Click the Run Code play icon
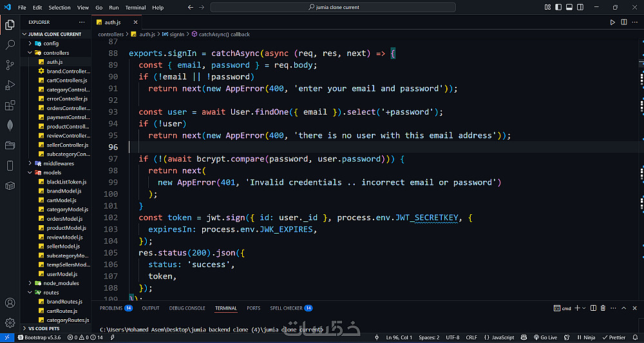 click(x=612, y=22)
